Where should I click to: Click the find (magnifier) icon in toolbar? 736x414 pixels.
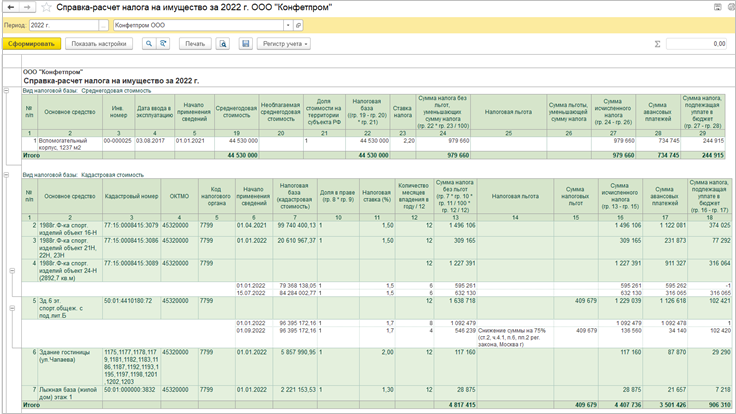pyautogui.click(x=148, y=44)
